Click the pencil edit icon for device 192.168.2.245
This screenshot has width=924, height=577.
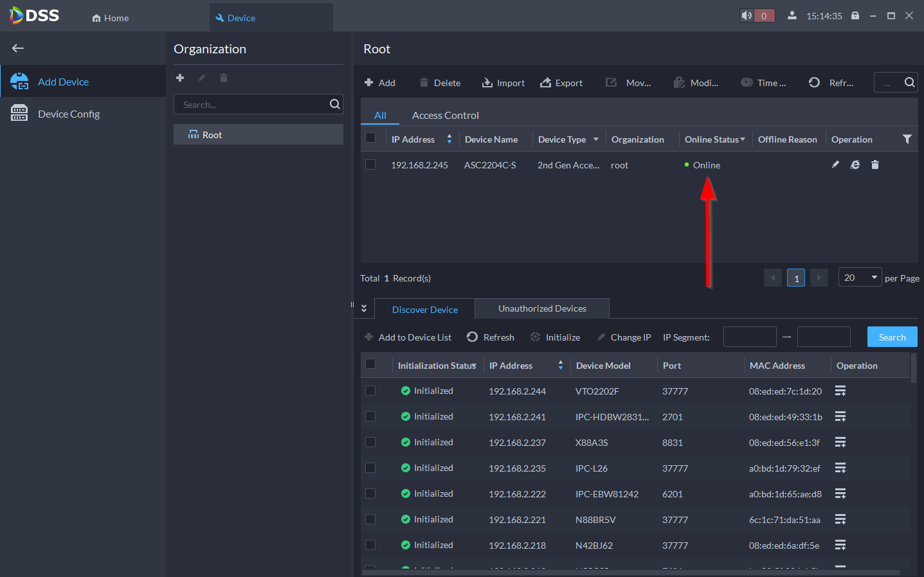coord(835,164)
